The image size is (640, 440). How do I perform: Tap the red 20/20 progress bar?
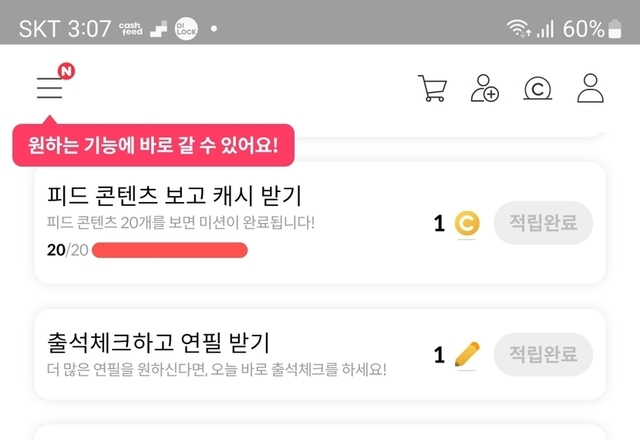point(169,250)
